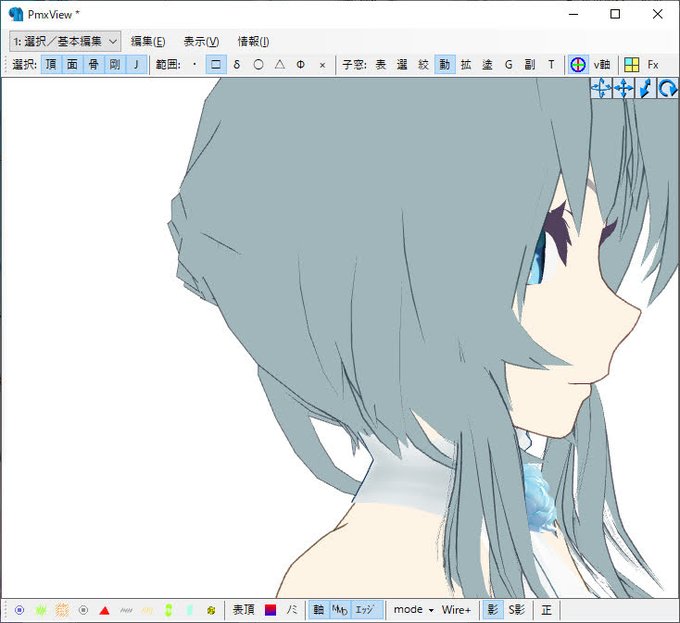Toggle the S影 self-shadow display
This screenshot has width=680, height=623.
517,610
